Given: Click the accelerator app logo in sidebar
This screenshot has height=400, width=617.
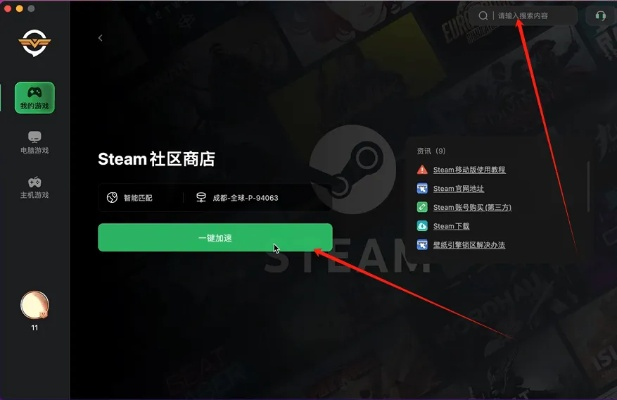Looking at the screenshot, I should click(35, 43).
